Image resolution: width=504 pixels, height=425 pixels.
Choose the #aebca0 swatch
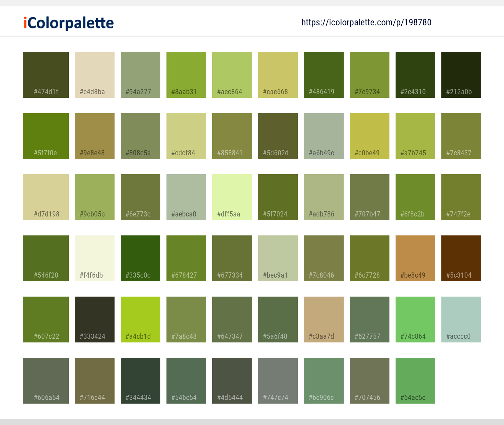(186, 197)
